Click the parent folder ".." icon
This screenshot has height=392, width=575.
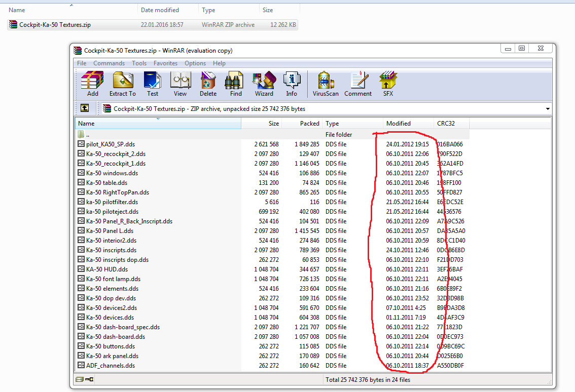81,134
